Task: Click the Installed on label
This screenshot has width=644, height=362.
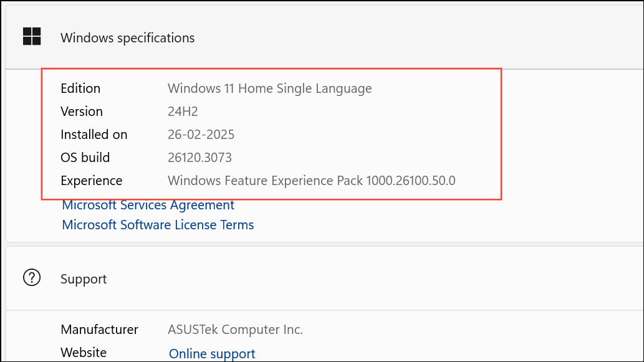Action: coord(94,134)
